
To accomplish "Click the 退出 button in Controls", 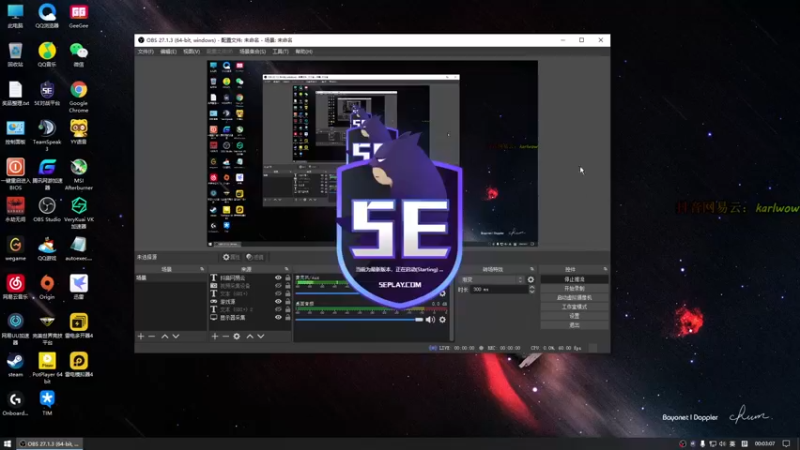I will coord(574,325).
